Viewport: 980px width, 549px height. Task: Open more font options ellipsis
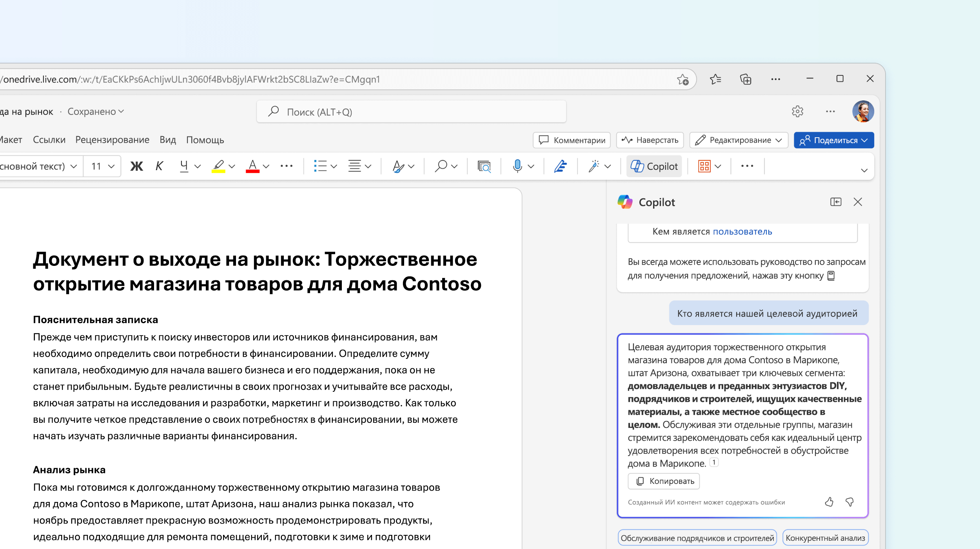(x=287, y=166)
